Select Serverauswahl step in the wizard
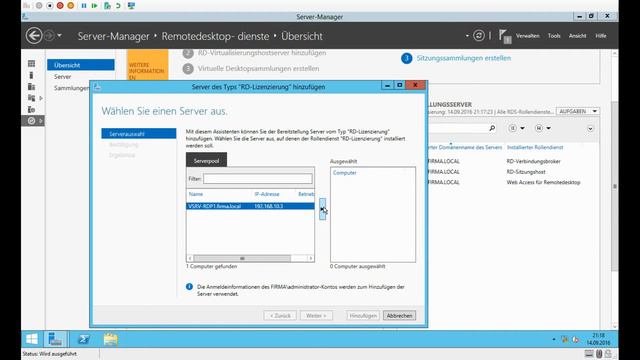 coord(139,134)
